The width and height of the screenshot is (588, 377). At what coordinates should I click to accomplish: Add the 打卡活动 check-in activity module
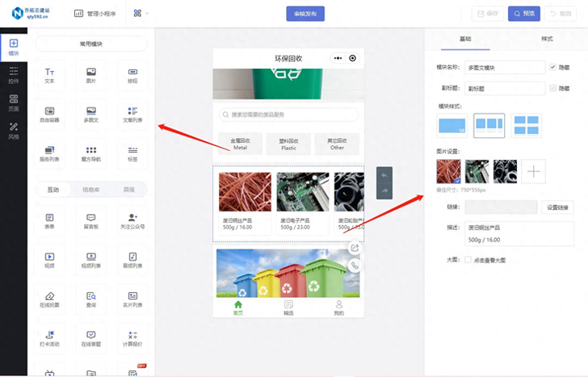tap(49, 338)
